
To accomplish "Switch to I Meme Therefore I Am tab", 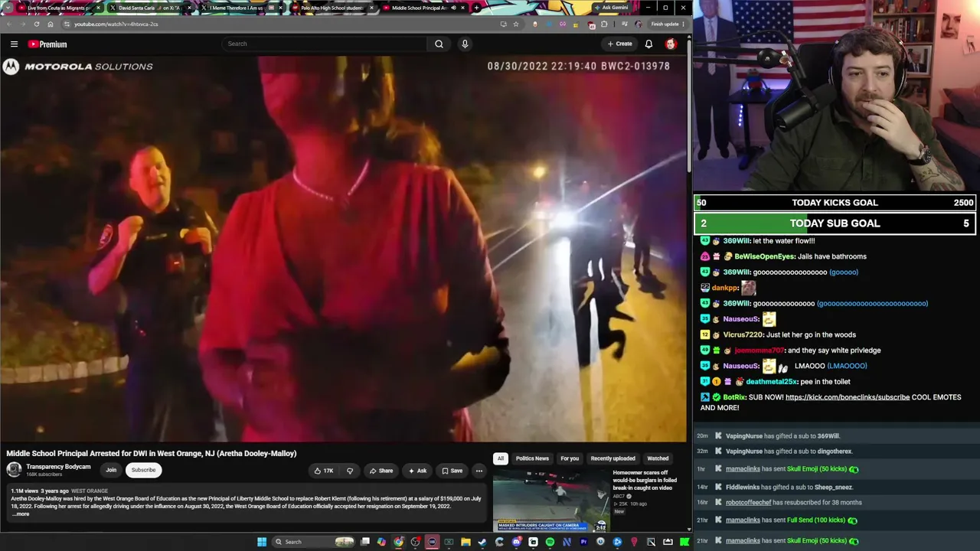I will [240, 8].
